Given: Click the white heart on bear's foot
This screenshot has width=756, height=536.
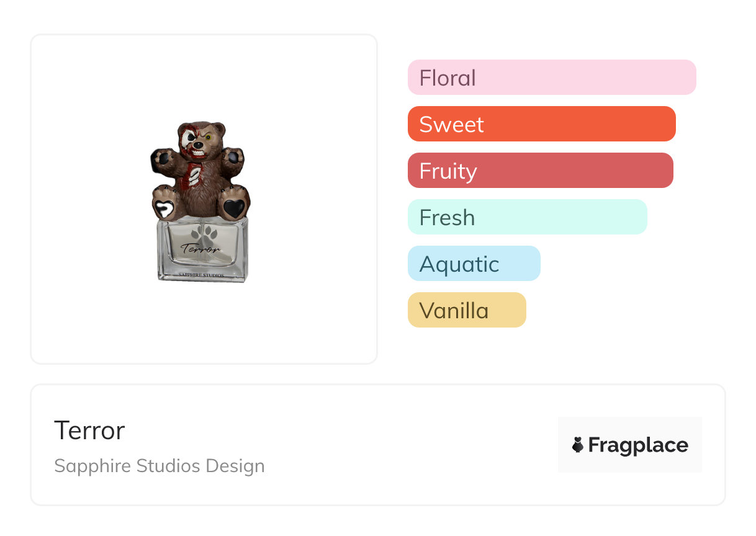Looking at the screenshot, I should coord(164,209).
